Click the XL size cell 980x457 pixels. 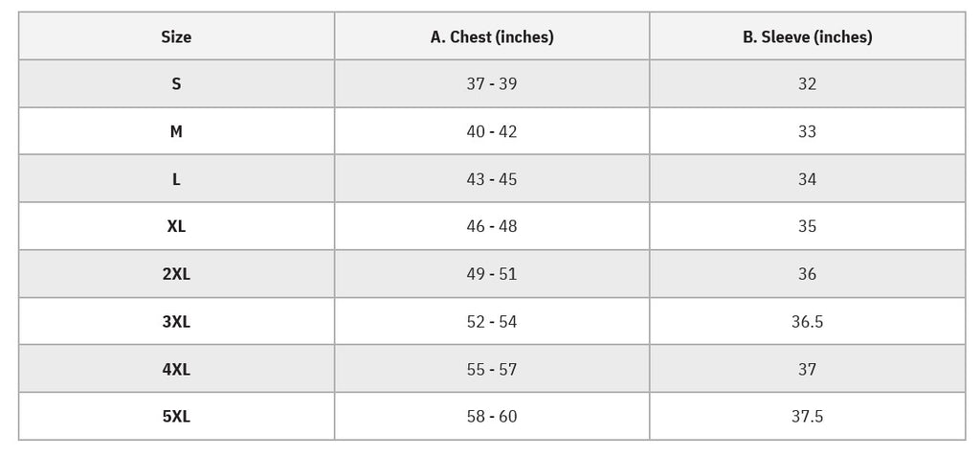pyautogui.click(x=176, y=226)
